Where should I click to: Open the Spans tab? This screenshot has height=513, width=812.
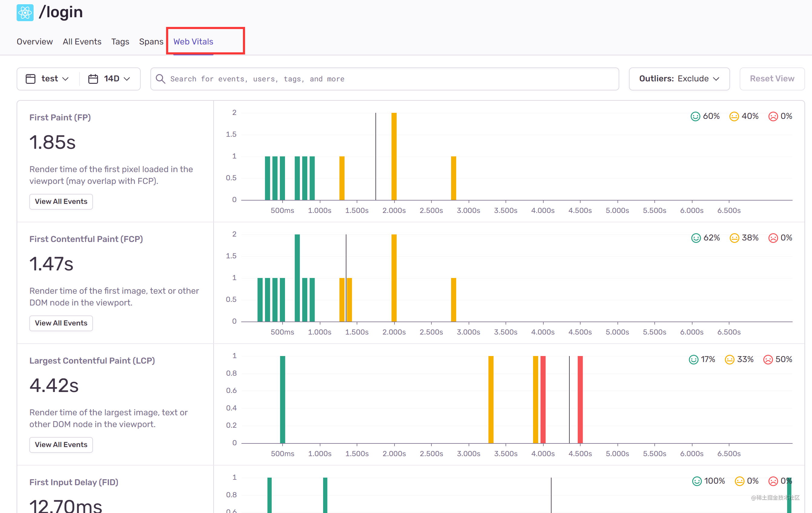pyautogui.click(x=151, y=42)
